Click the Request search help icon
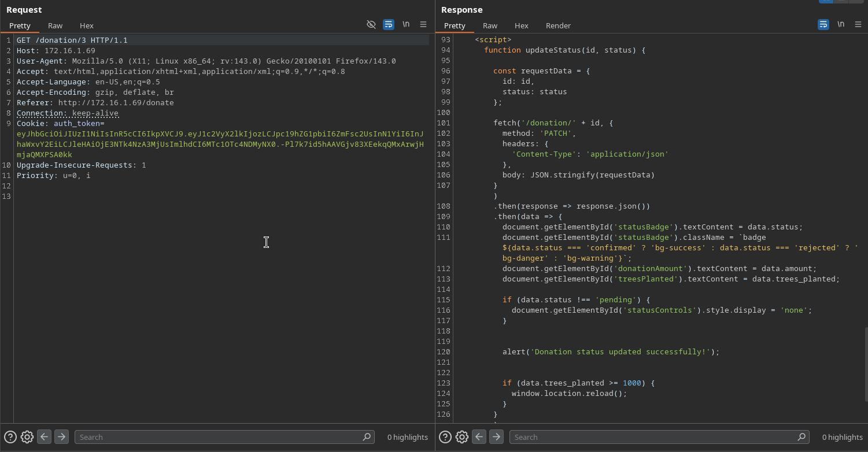The image size is (868, 452). pyautogui.click(x=10, y=437)
